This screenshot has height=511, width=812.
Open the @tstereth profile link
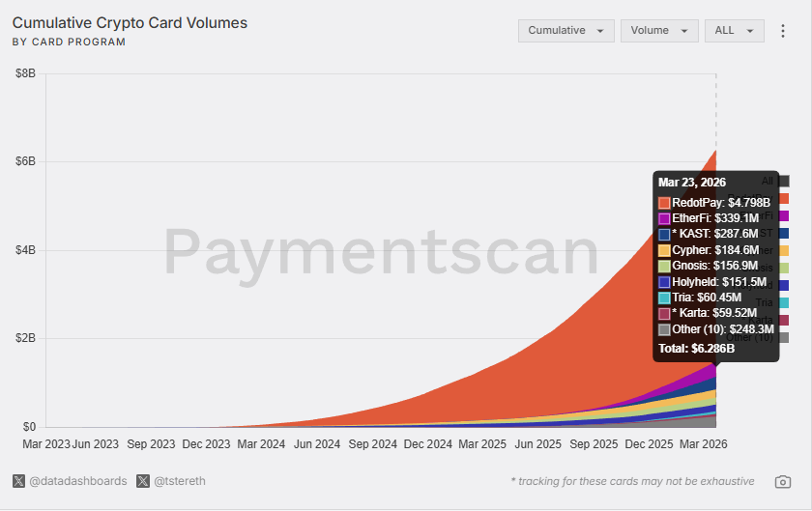179,481
